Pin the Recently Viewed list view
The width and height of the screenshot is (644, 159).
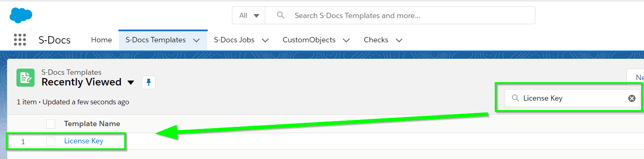coord(148,82)
